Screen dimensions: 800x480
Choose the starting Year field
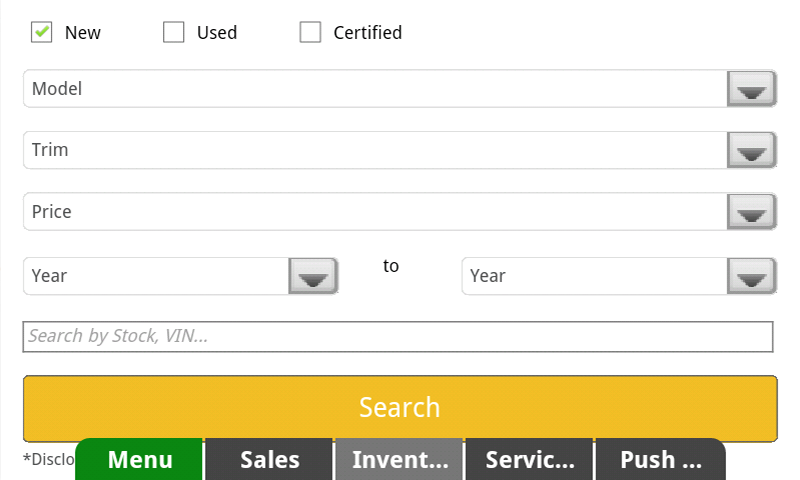pyautogui.click(x=157, y=276)
